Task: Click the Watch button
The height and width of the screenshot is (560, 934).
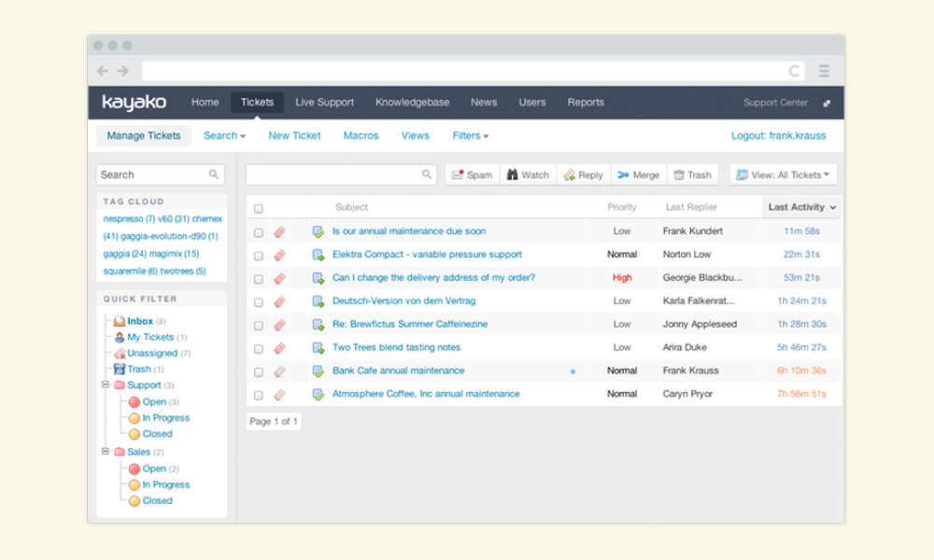Action: click(529, 175)
